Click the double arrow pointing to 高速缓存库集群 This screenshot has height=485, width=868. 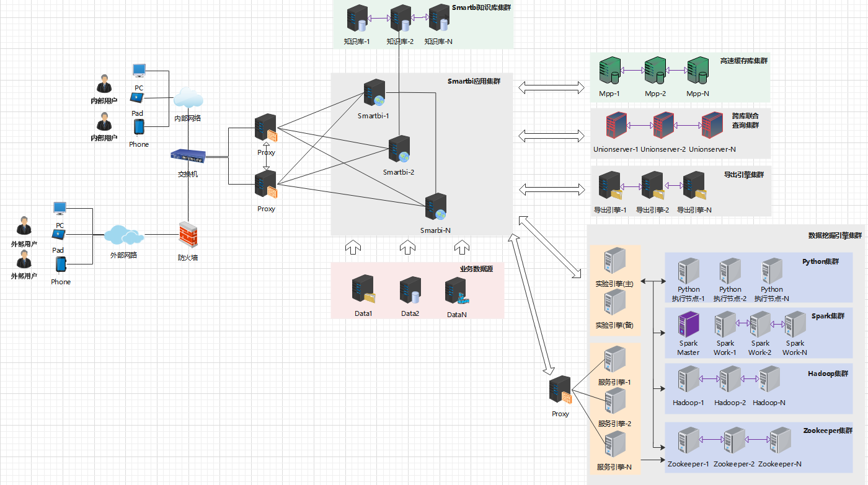click(552, 87)
